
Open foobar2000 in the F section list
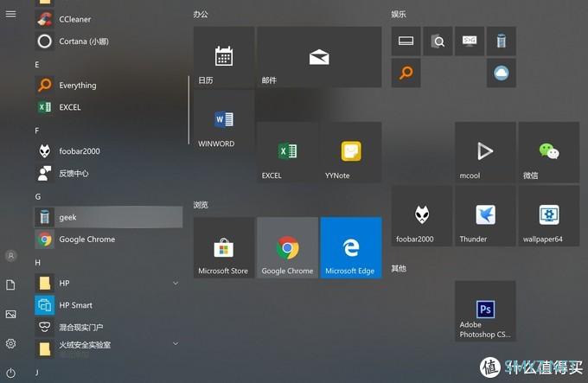109,151
